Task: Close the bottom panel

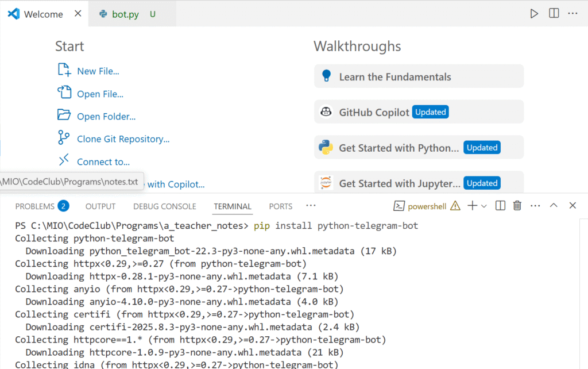Action: [x=572, y=206]
